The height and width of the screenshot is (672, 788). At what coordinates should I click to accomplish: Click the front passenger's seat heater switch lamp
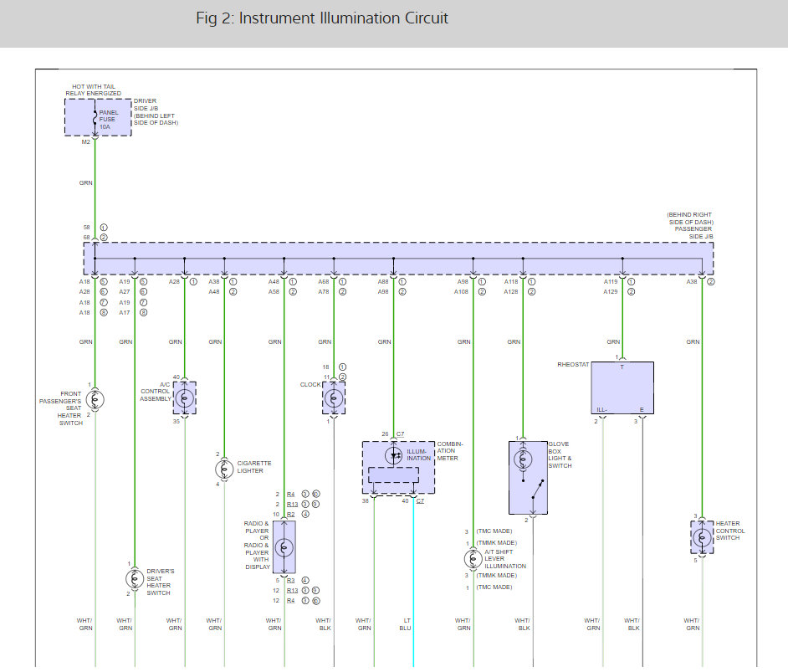click(95, 400)
